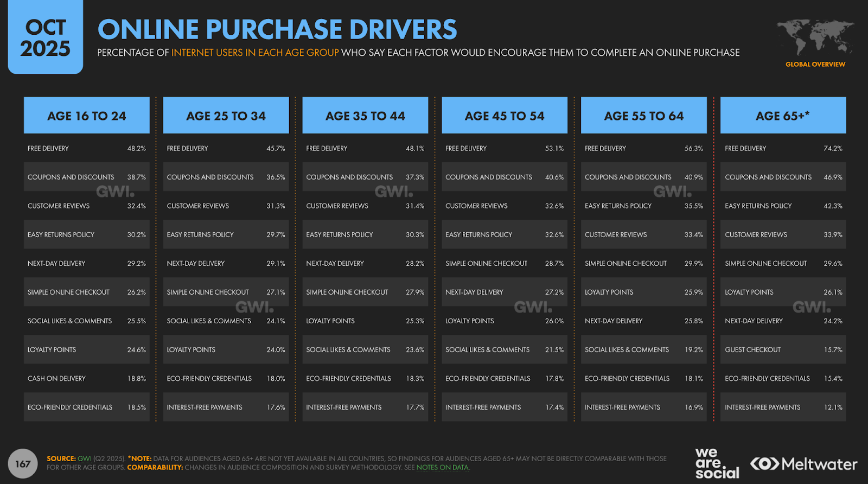Click the We Are Social logo
The image size is (868, 484).
[x=717, y=463]
